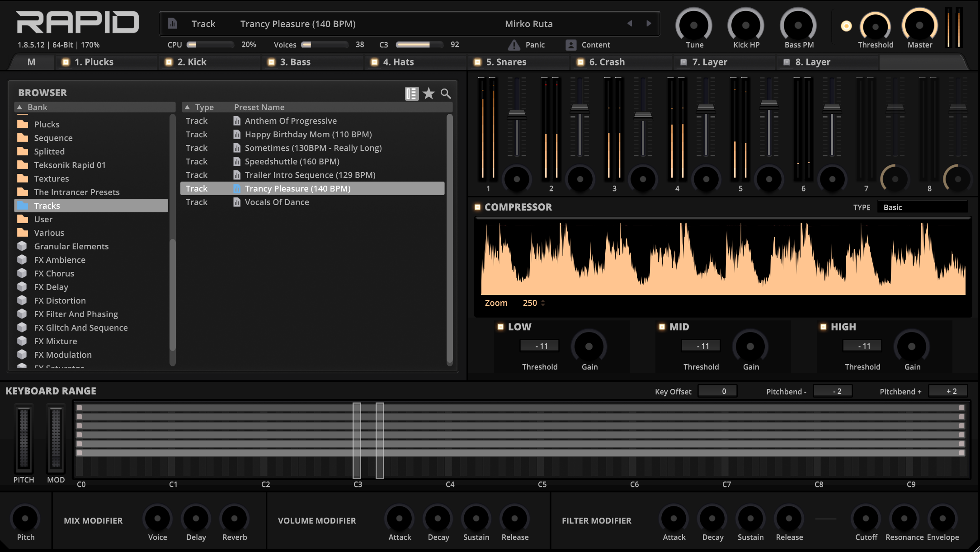Click the Content user icon
The height and width of the screenshot is (552, 980).
click(x=571, y=45)
